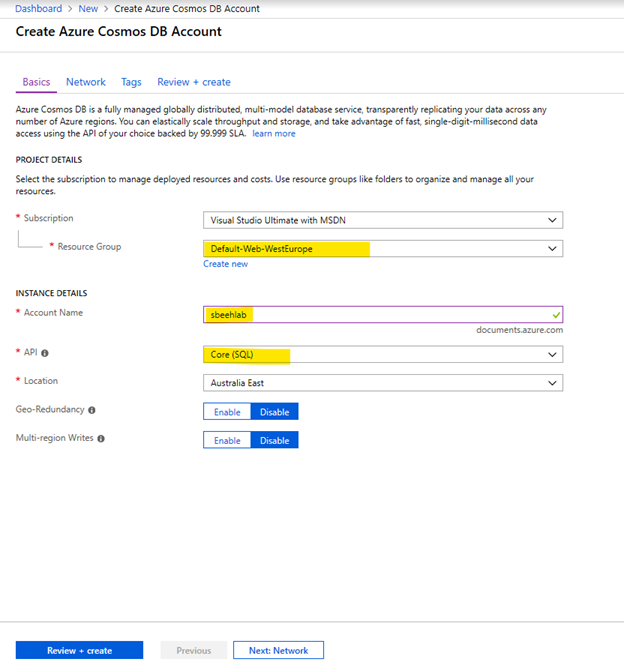The height and width of the screenshot is (668, 624).
Task: Open the learn more link
Action: tap(274, 133)
